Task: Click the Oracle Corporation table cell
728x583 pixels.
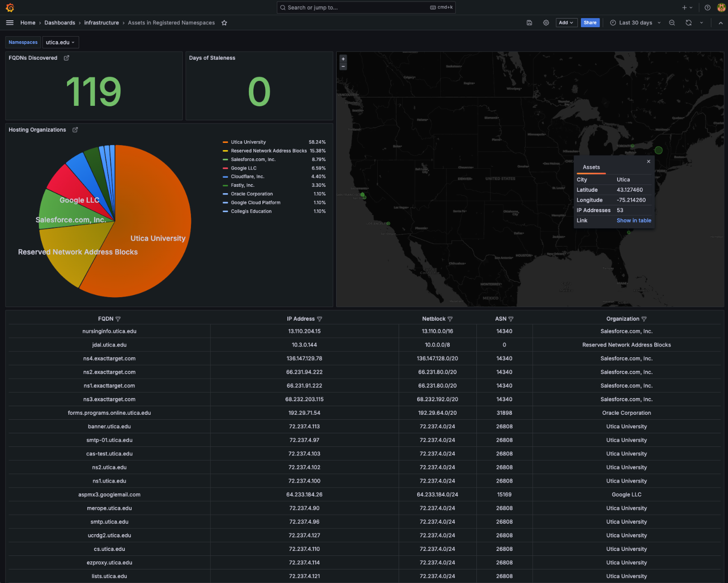Action: (627, 413)
